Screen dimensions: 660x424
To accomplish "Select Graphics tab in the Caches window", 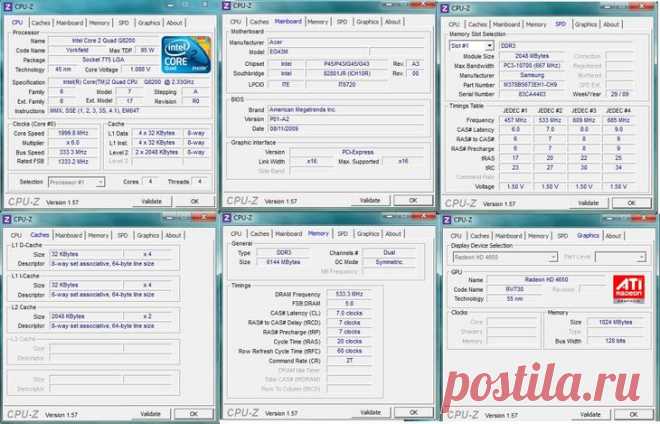I will [x=148, y=235].
